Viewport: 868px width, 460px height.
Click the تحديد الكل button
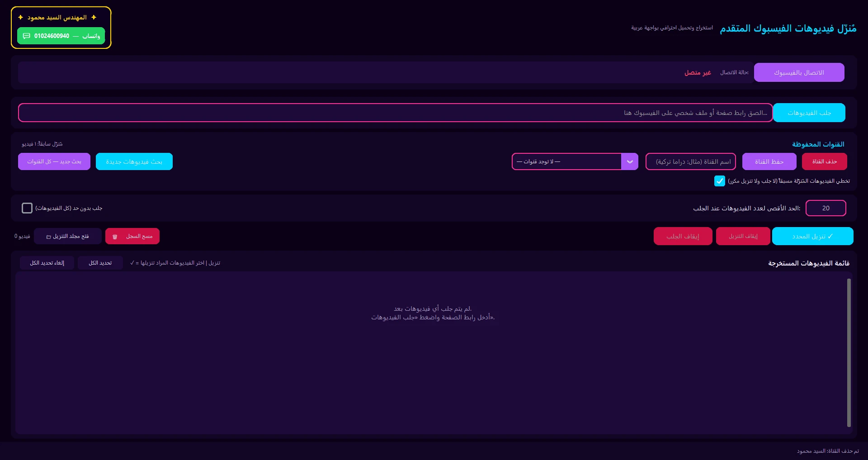(x=100, y=263)
